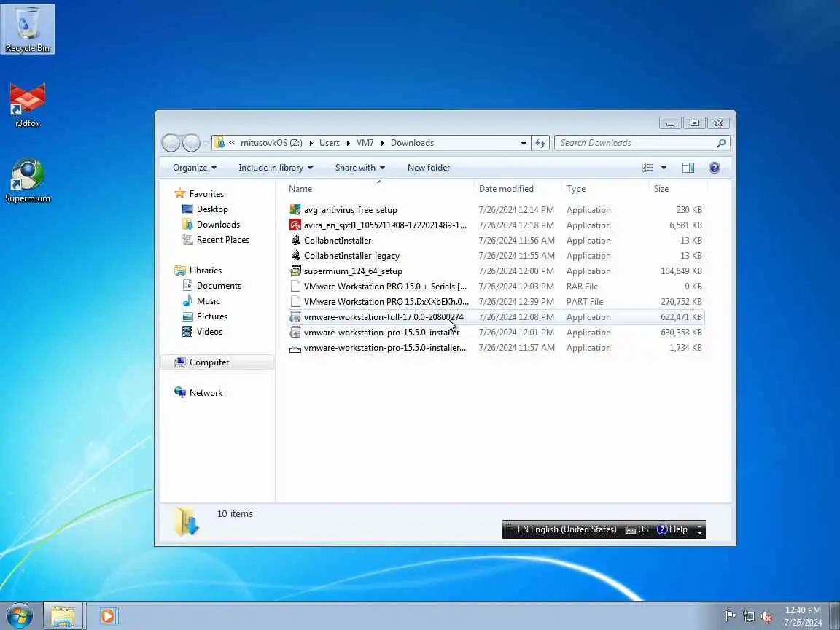Expand the address bar history dropdown

524,143
